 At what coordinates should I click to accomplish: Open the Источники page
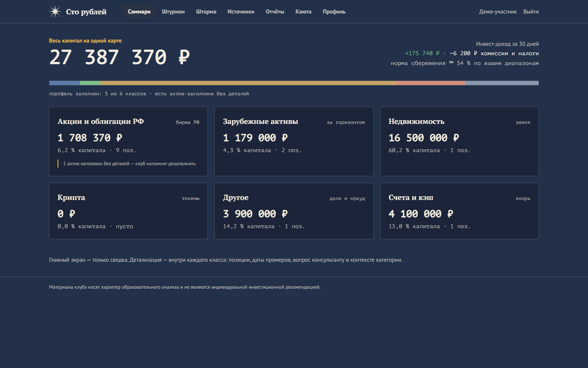(x=241, y=11)
